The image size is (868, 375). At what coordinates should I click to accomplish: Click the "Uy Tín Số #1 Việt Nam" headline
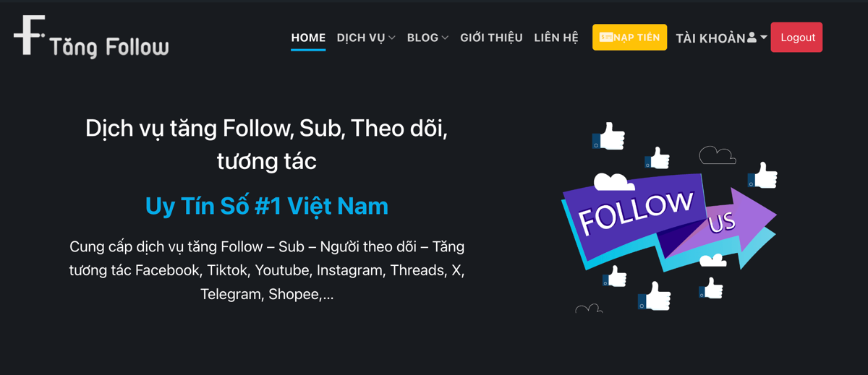pyautogui.click(x=267, y=206)
